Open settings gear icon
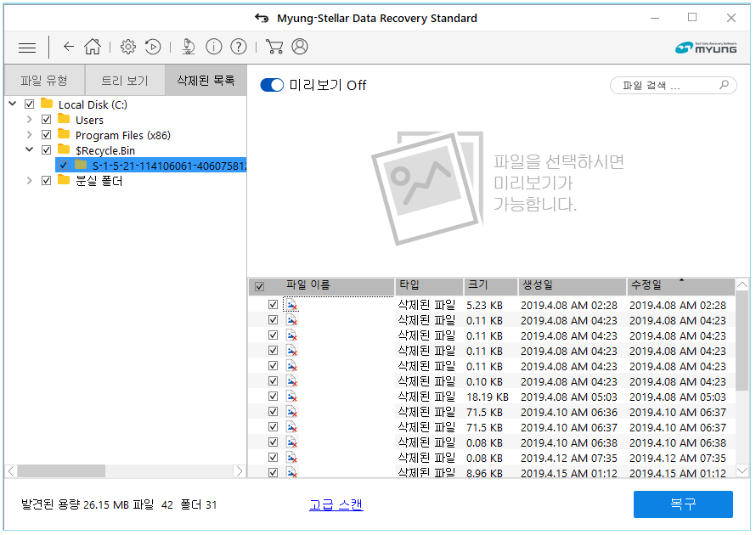The height and width of the screenshot is (535, 756). [x=127, y=46]
